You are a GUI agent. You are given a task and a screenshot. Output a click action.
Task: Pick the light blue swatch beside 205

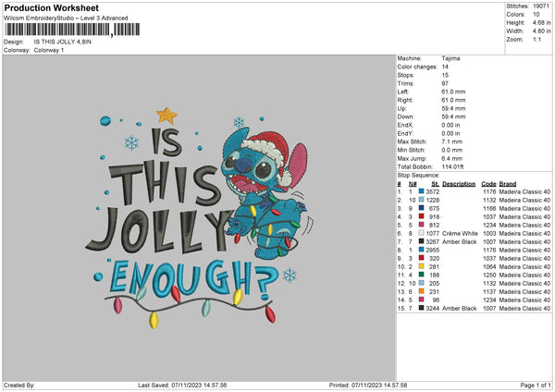click(421, 283)
